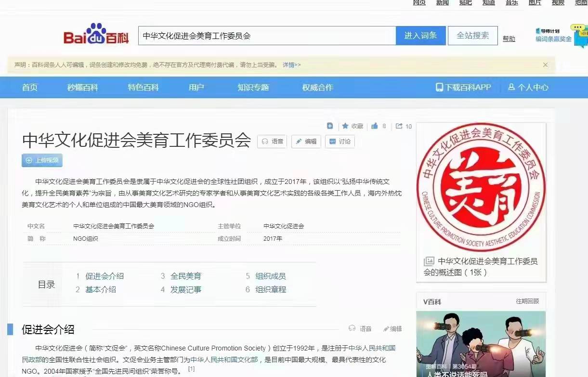
Task: Open the 用户 nav item
Action: pyautogui.click(x=196, y=87)
